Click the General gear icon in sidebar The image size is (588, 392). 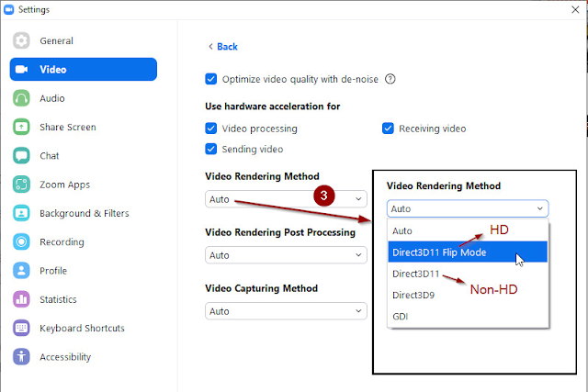click(x=21, y=40)
